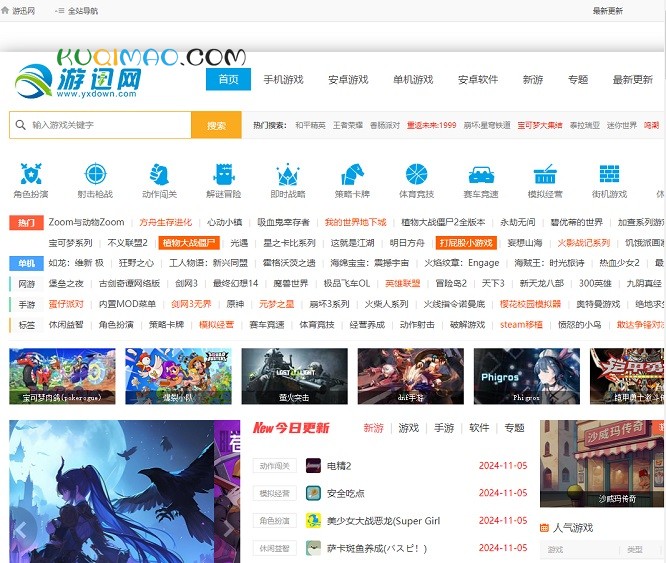Image resolution: width=666 pixels, height=563 pixels.
Task: Click the 最新更新 link in top bar
Action: click(x=608, y=11)
